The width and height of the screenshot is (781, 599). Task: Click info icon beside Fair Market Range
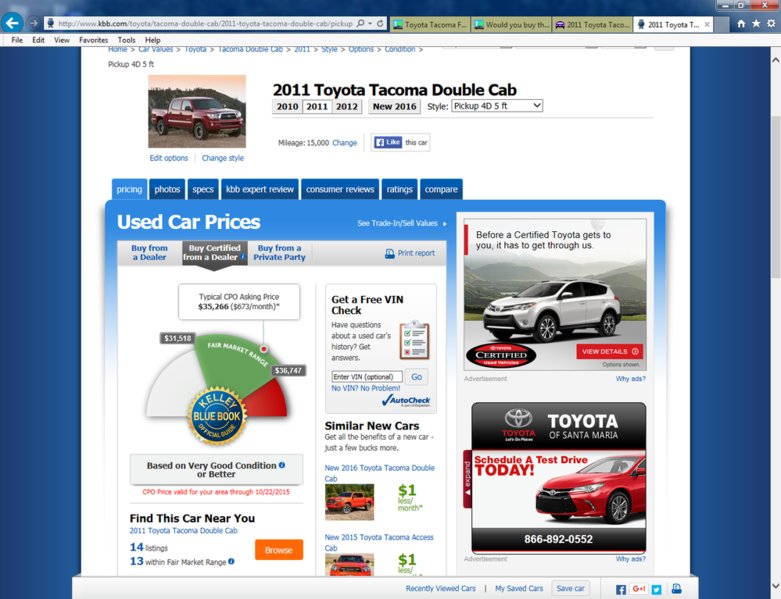tap(231, 561)
